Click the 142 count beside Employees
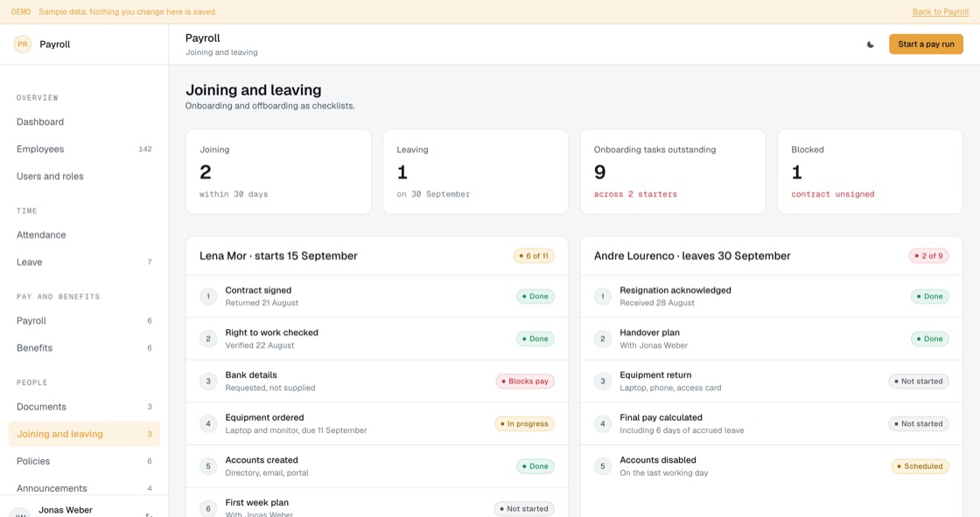 tap(145, 149)
